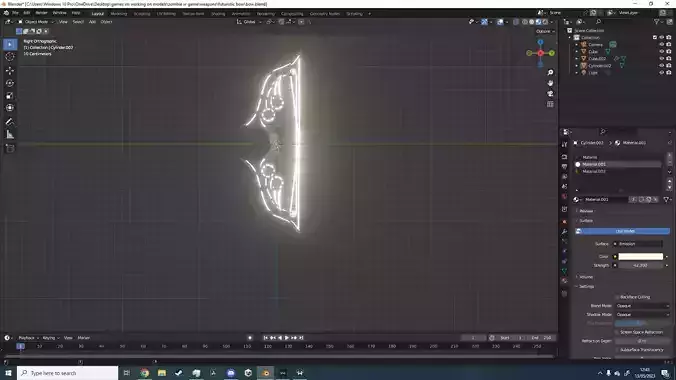Open the Blend Mode Opaque dropdown
Image resolution: width=676 pixels, height=380 pixels.
pyautogui.click(x=642, y=306)
